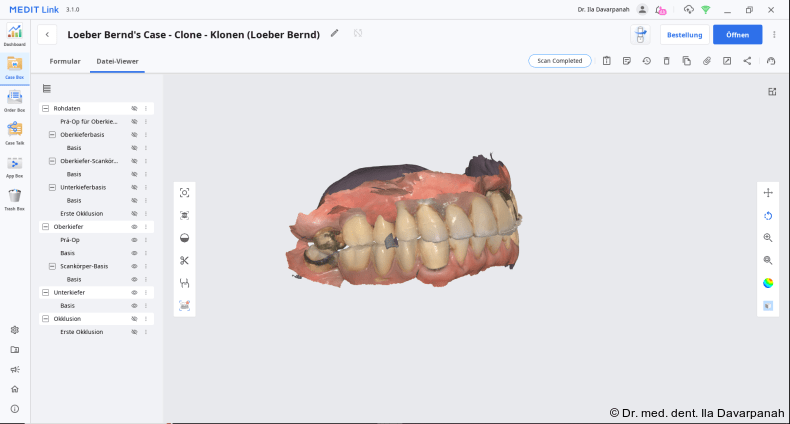Click the attachment paperclip icon
The image size is (790, 424).
click(706, 61)
